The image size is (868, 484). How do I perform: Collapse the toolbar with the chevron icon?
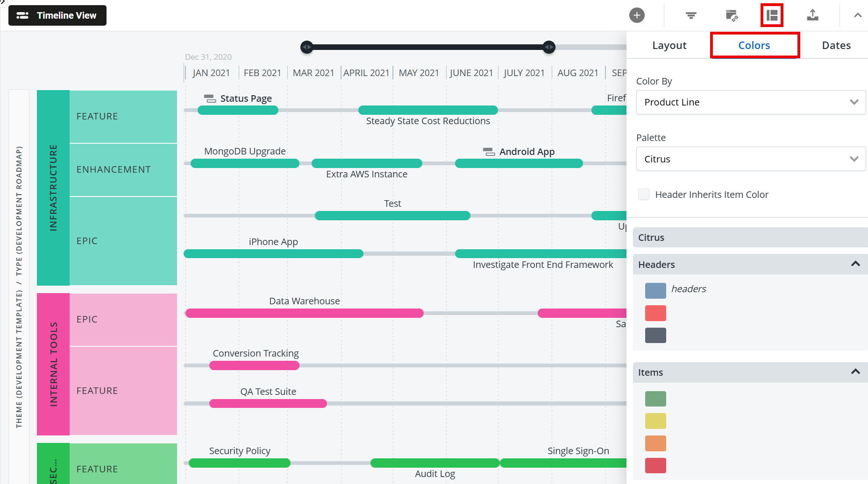click(x=858, y=15)
